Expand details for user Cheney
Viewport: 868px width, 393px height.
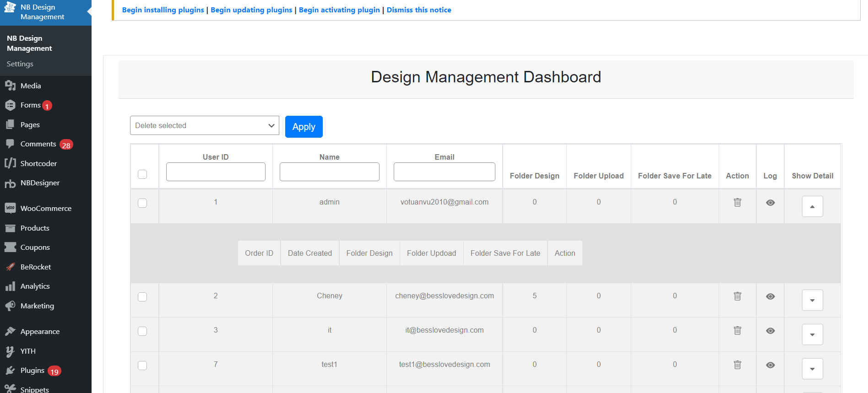(x=812, y=300)
